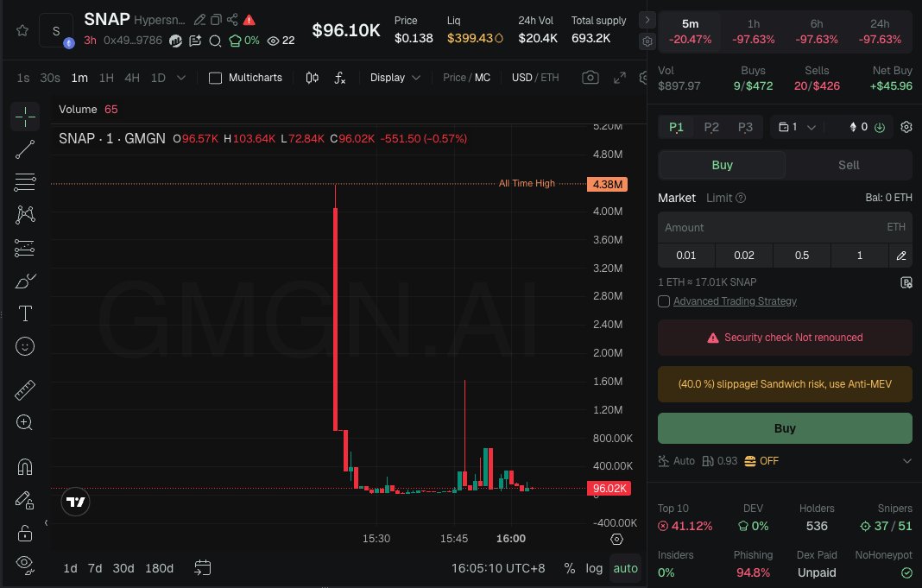
Task: Switch to the Sell tab
Action: (849, 165)
